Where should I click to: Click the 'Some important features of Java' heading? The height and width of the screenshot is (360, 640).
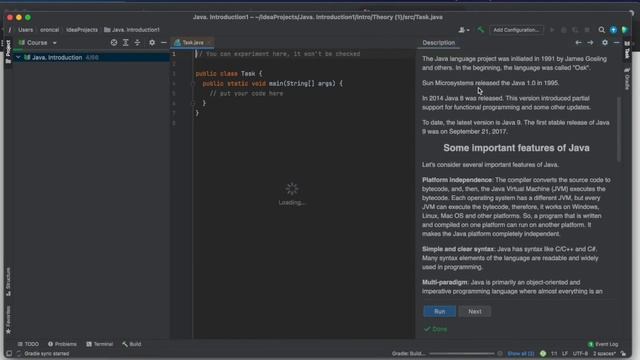tap(516, 148)
